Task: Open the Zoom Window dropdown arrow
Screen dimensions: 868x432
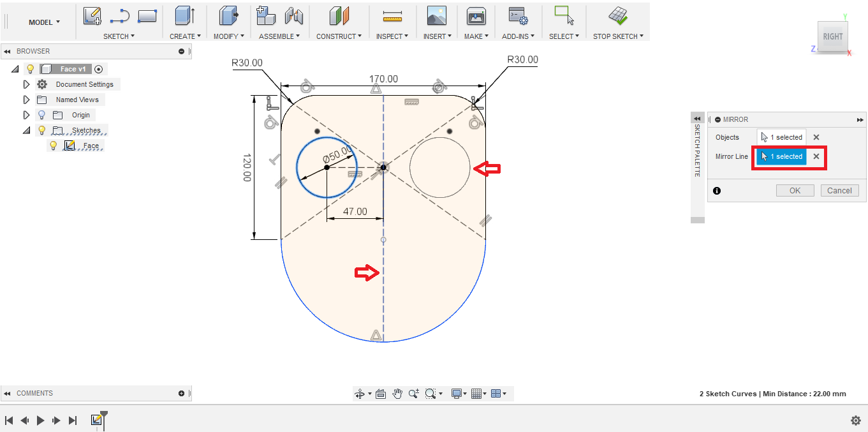Action: 441,394
